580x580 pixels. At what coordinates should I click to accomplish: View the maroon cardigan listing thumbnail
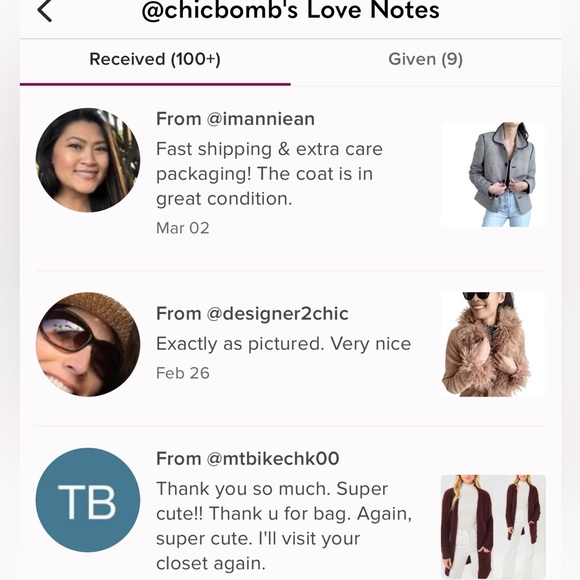tap(493, 527)
